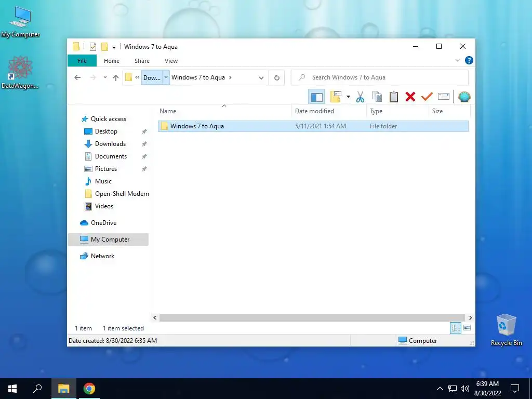Select Network in the navigation pane
The width and height of the screenshot is (532, 399).
[x=102, y=256]
